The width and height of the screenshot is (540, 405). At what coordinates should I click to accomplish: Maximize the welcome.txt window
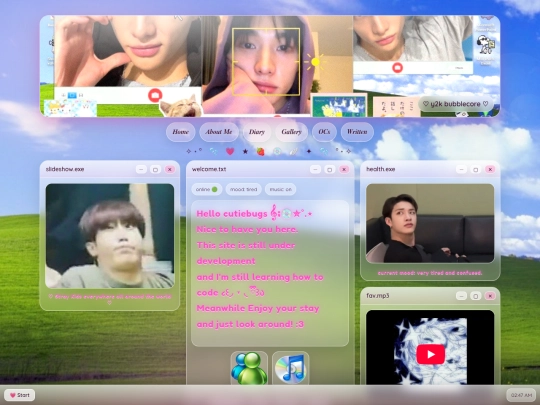tap(330, 169)
